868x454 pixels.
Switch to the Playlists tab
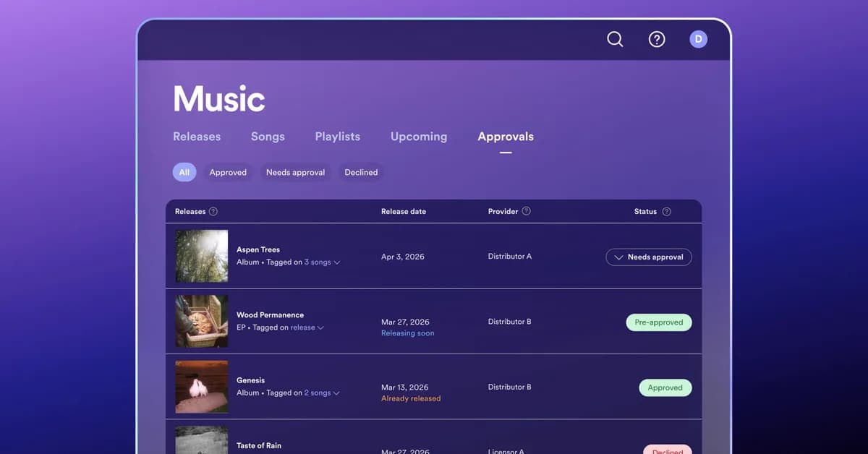pos(338,137)
